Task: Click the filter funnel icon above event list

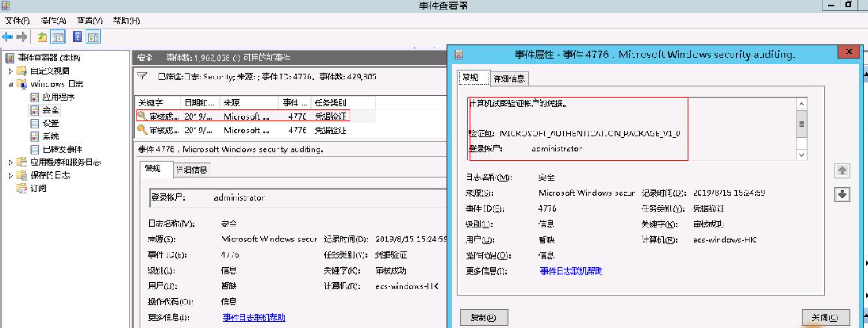Action: click(141, 76)
